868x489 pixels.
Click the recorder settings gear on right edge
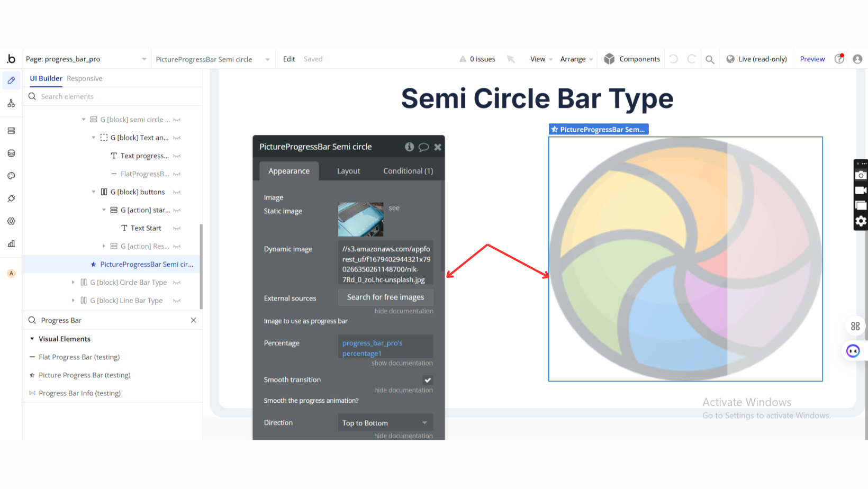861,221
